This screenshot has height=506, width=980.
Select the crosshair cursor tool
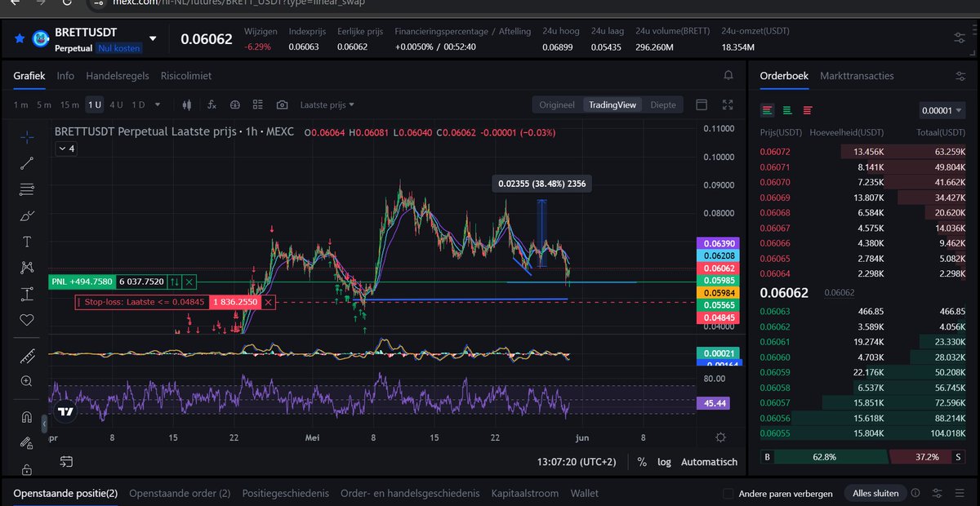[x=27, y=136]
